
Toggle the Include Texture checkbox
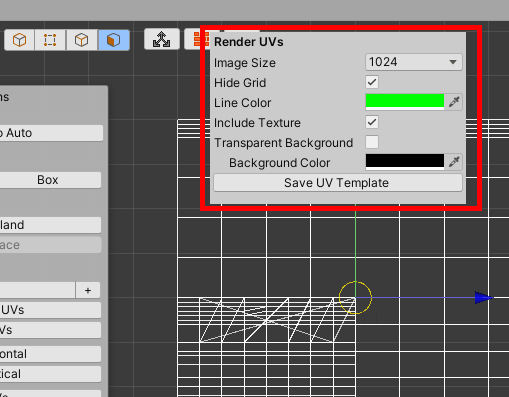point(372,122)
